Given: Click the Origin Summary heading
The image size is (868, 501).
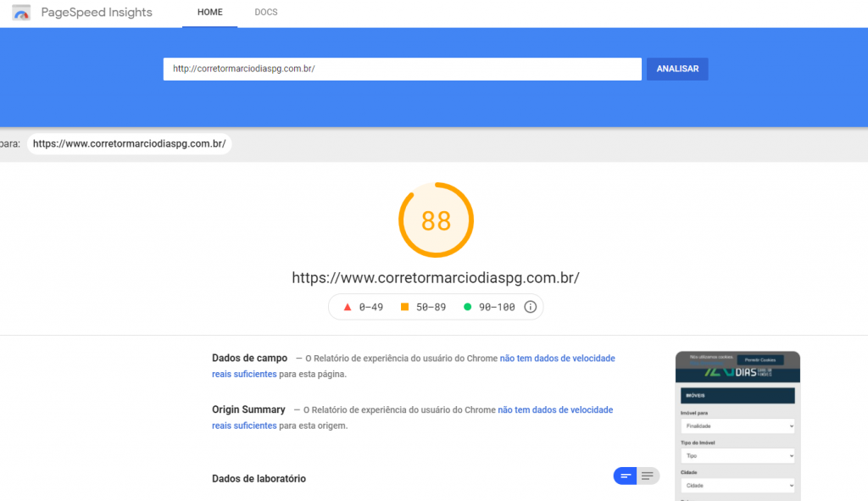Looking at the screenshot, I should [248, 409].
